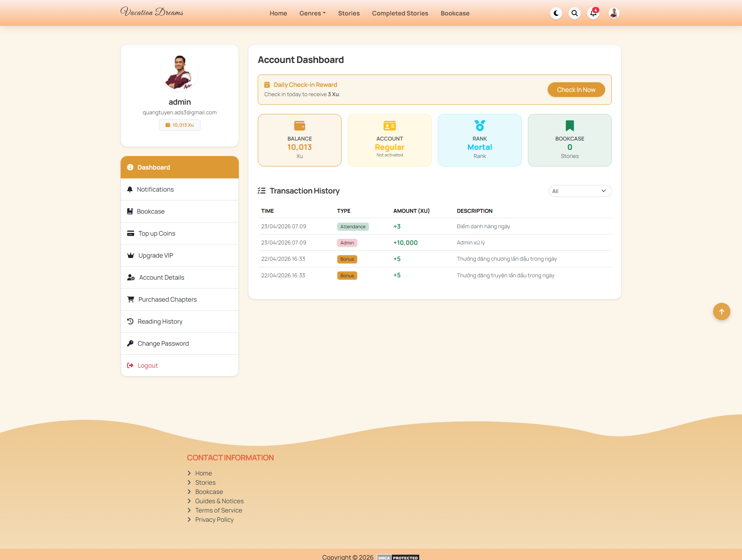Image resolution: width=742 pixels, height=560 pixels.
Task: Open footer Terms of Service link
Action: [x=218, y=510]
